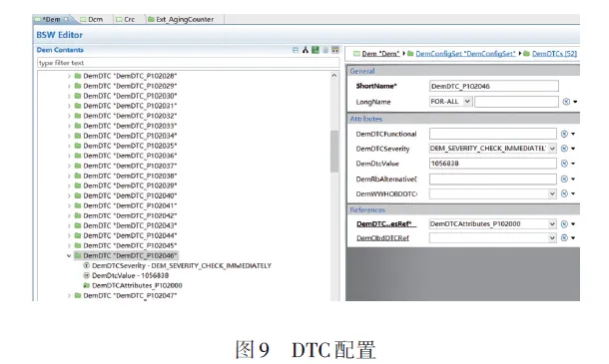
Task: Expand the DemDTC_P102047 tree node
Action: coord(69,296)
